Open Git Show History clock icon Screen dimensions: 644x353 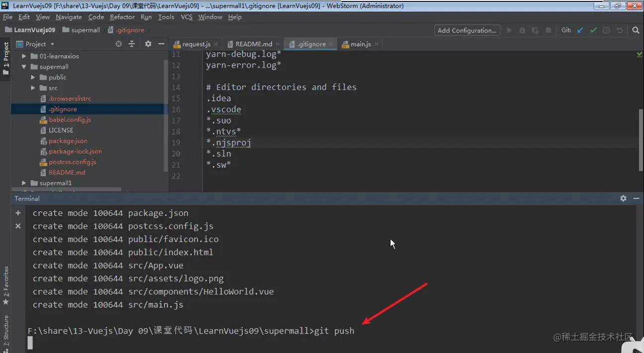pyautogui.click(x=606, y=30)
